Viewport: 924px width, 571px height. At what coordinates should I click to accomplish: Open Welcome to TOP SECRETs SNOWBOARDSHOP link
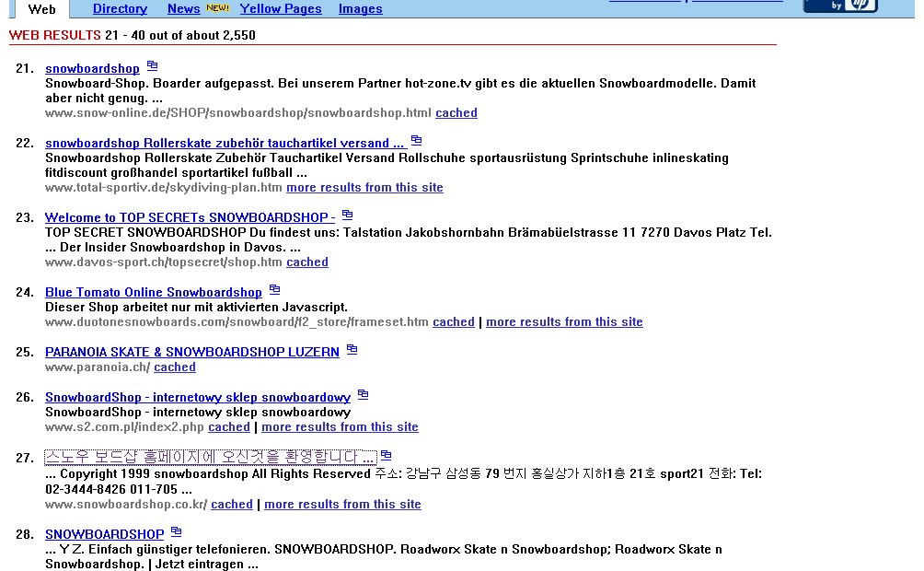coord(191,217)
